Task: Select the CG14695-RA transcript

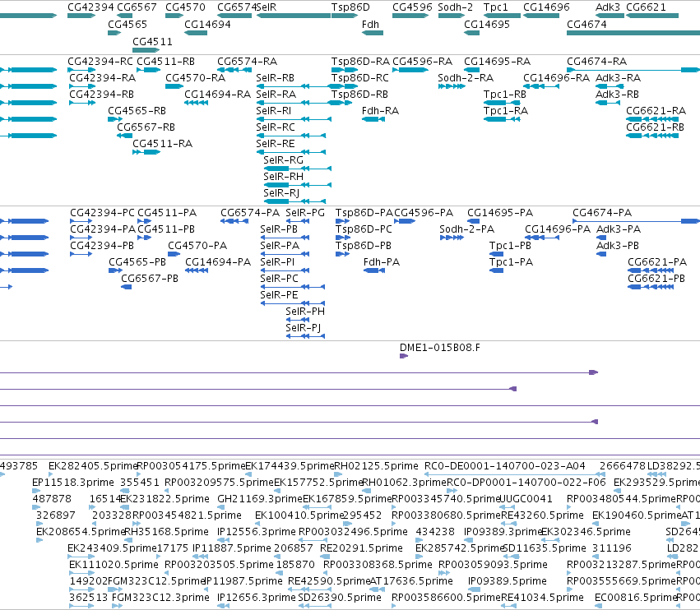Action: (471, 70)
